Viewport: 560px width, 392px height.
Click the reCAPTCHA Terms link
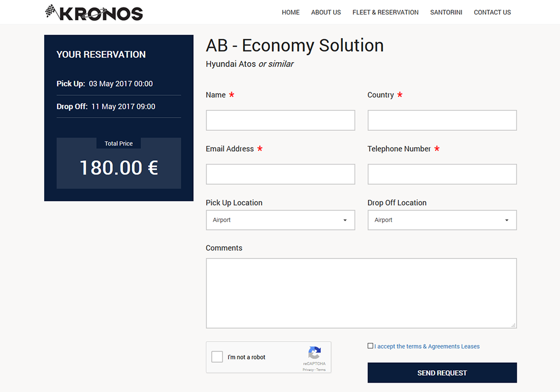click(x=321, y=370)
